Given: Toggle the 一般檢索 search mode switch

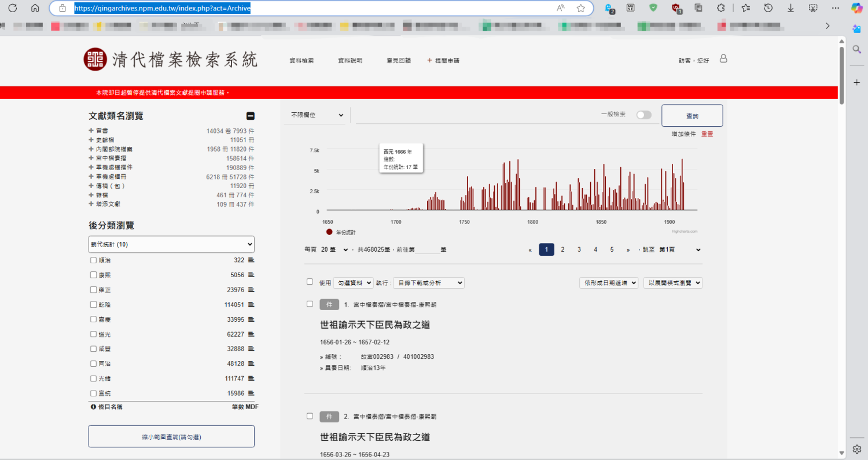Looking at the screenshot, I should pyautogui.click(x=643, y=115).
